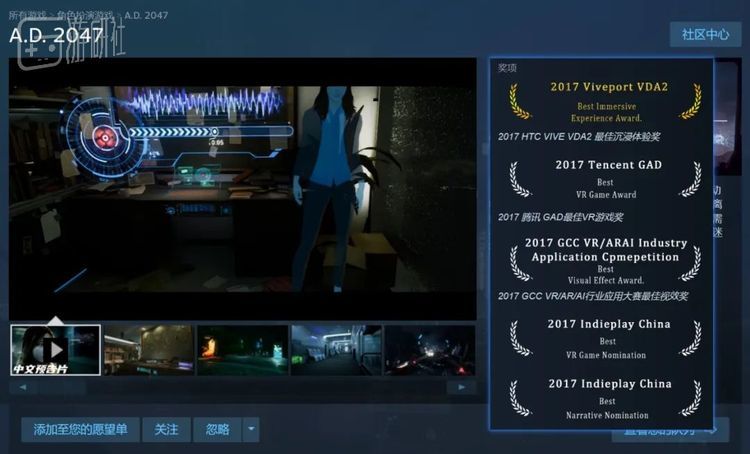Click the 2017 Tencent GAD award banner

pos(606,179)
